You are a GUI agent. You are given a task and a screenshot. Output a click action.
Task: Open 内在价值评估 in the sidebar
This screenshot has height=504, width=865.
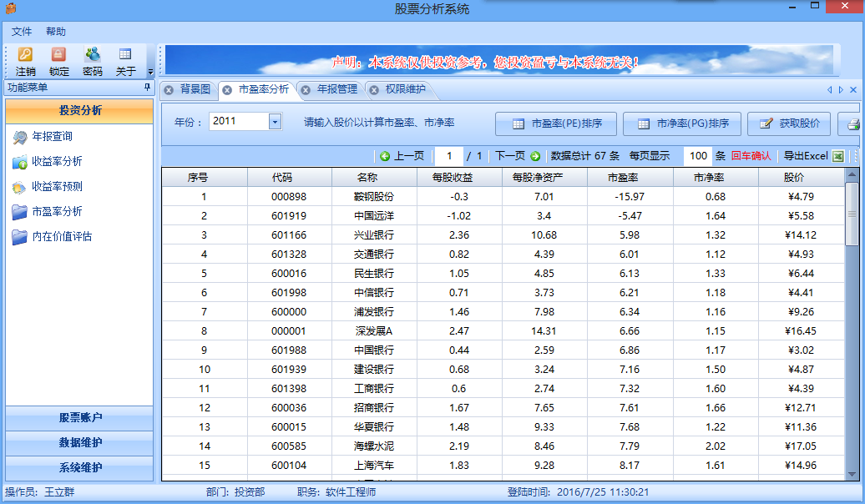click(x=62, y=236)
